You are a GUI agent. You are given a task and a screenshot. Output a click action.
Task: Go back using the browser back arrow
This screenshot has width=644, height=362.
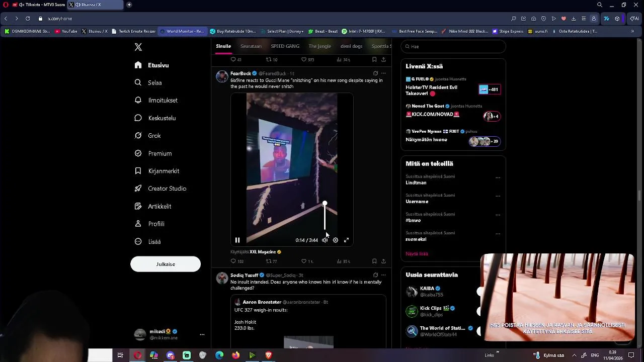click(6, 19)
